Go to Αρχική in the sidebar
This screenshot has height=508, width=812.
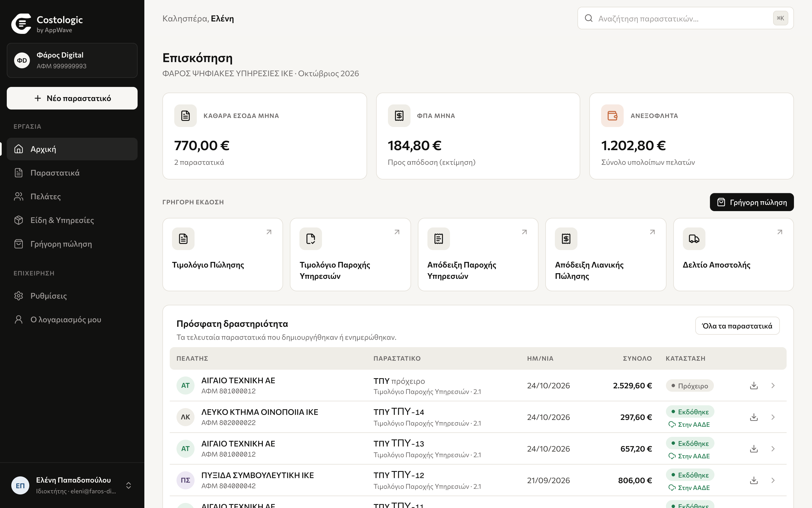click(x=72, y=149)
